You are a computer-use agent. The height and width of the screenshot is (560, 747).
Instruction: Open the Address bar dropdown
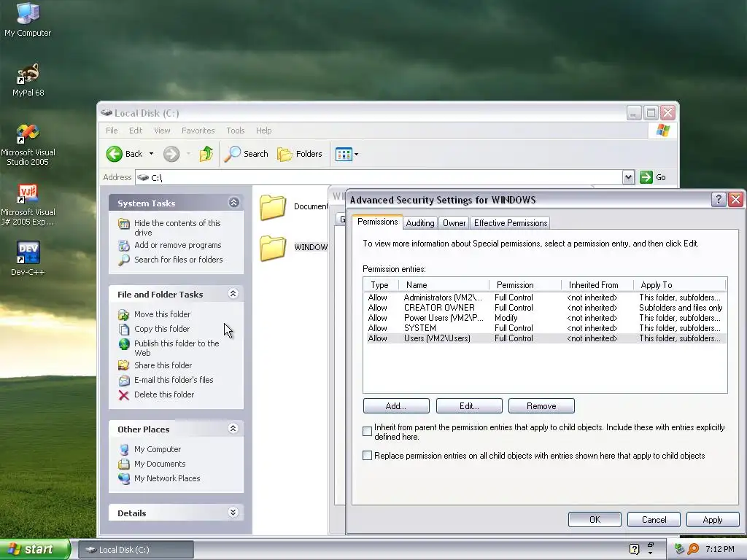coord(628,177)
